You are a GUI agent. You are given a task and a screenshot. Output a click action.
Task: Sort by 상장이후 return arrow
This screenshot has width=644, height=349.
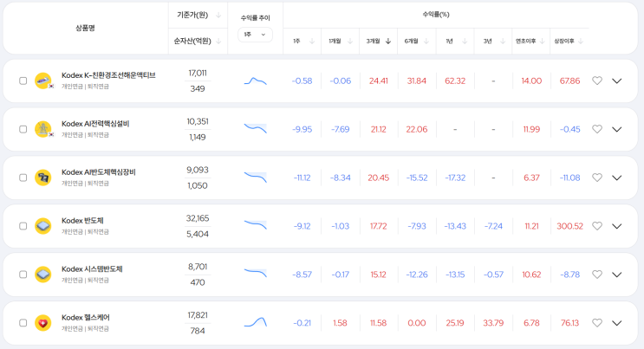pyautogui.click(x=581, y=41)
